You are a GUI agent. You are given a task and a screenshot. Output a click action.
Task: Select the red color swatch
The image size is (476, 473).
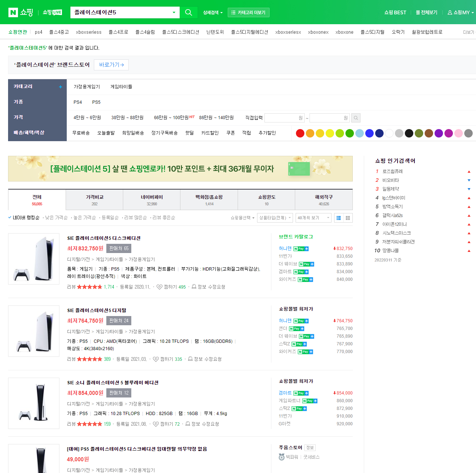(300, 133)
